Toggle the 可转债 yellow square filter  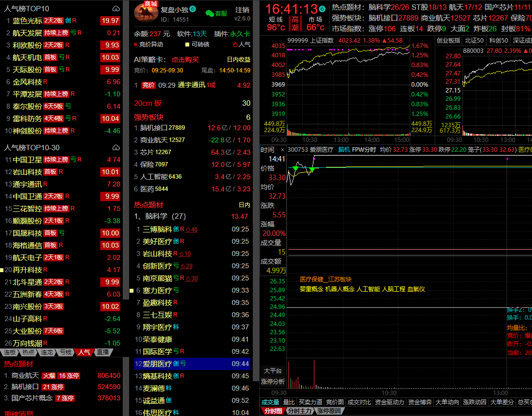pos(187,45)
